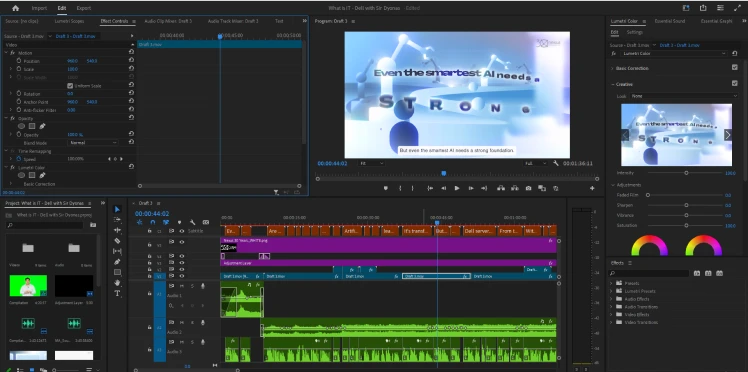748x372 pixels.
Task: Select the Slip tool
Action: (x=117, y=251)
